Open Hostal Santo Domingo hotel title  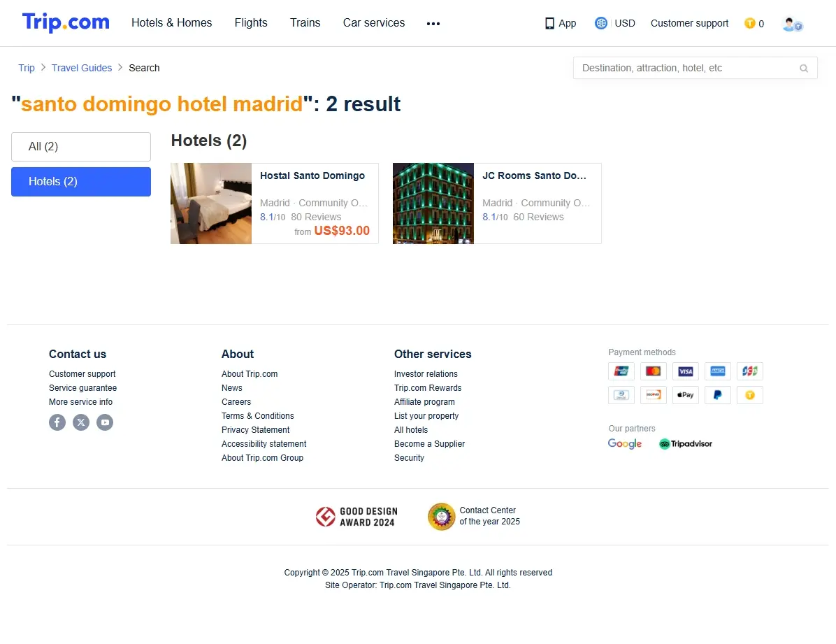click(312, 176)
